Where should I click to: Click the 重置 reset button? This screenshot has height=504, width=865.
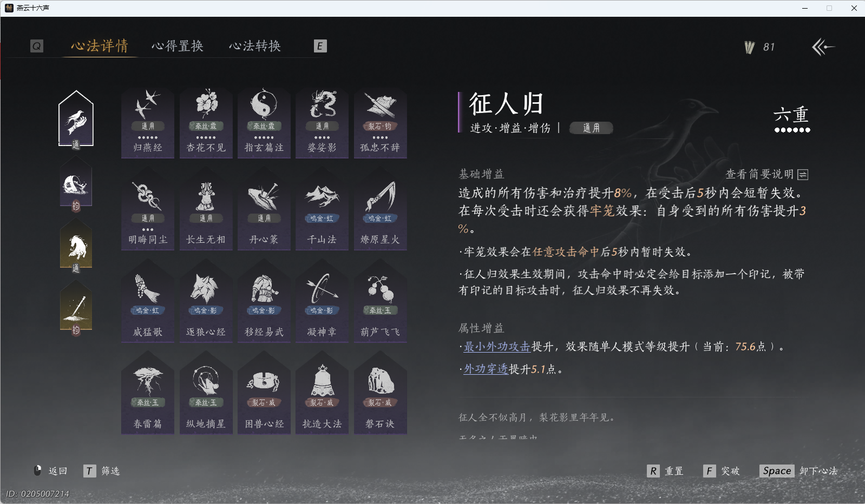[665, 471]
